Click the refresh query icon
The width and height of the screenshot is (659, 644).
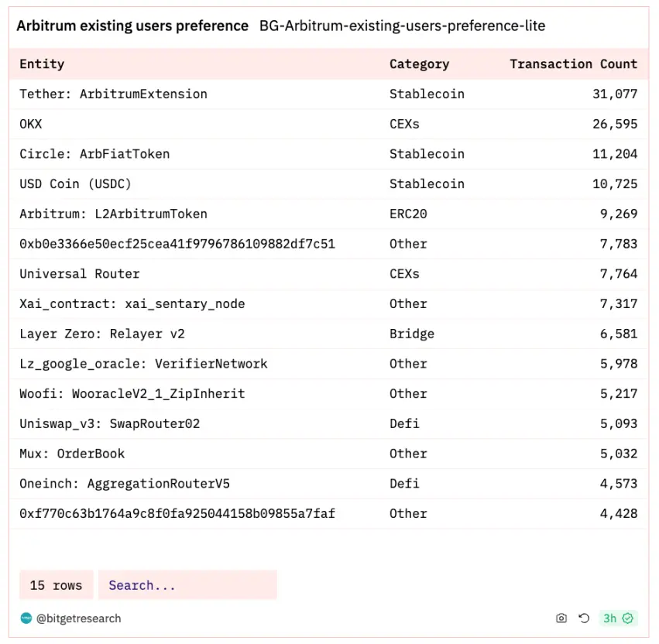coord(585,618)
